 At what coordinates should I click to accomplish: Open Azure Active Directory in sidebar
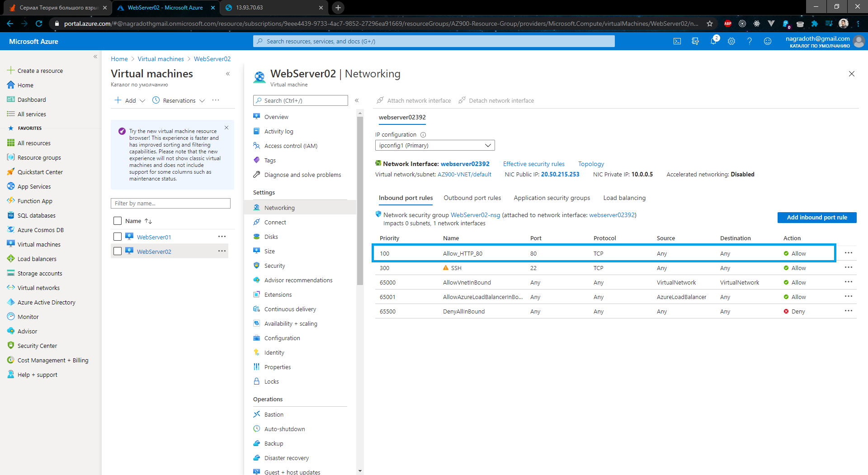46,302
